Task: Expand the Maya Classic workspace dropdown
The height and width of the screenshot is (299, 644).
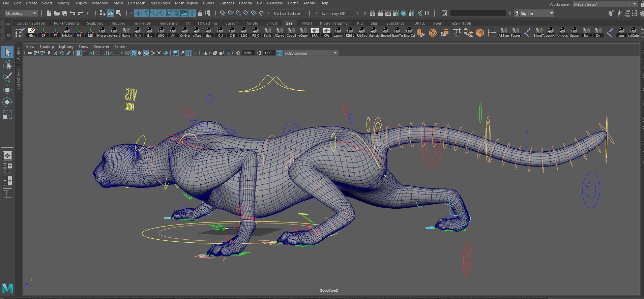Action: click(634, 4)
